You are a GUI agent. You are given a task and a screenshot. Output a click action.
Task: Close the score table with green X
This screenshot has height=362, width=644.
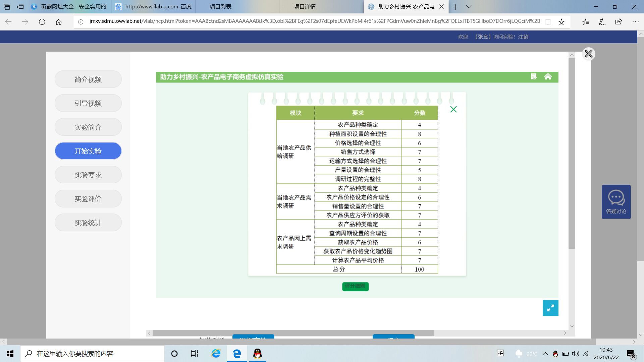point(453,109)
